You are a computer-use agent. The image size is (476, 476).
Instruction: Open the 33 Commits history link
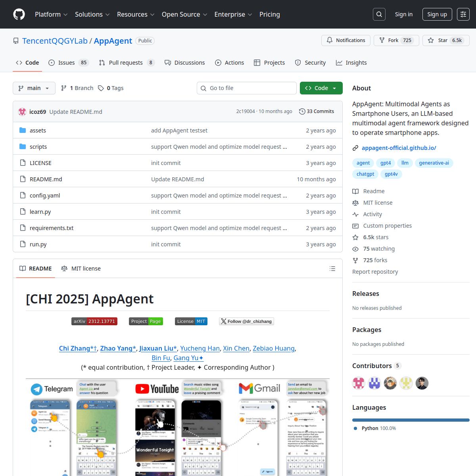coord(317,111)
